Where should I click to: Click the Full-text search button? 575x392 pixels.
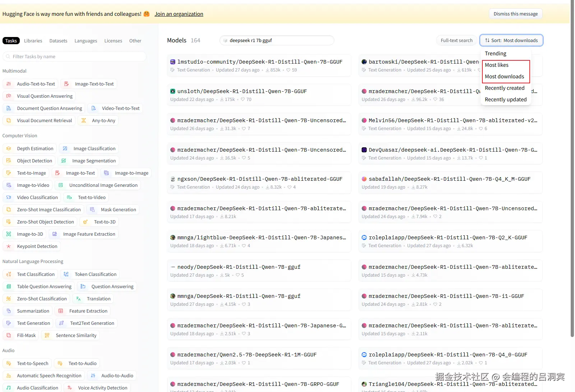pyautogui.click(x=456, y=41)
